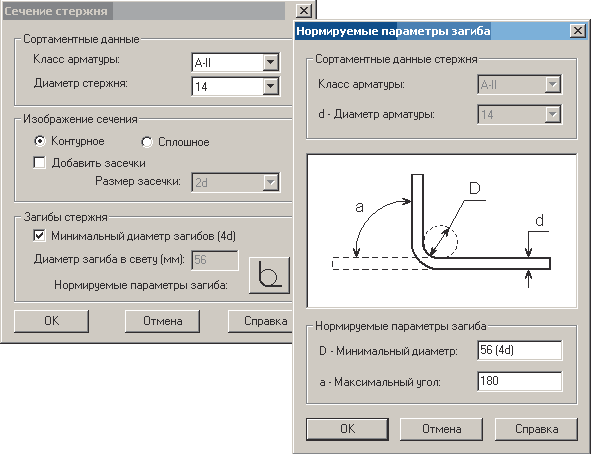
Task: Open the bend parameters icon button
Action: [x=269, y=275]
